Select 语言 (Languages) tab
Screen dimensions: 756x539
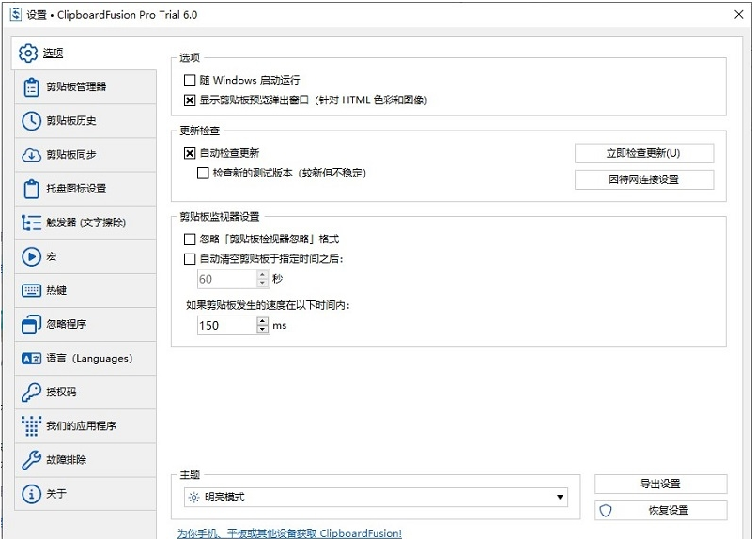(x=85, y=358)
